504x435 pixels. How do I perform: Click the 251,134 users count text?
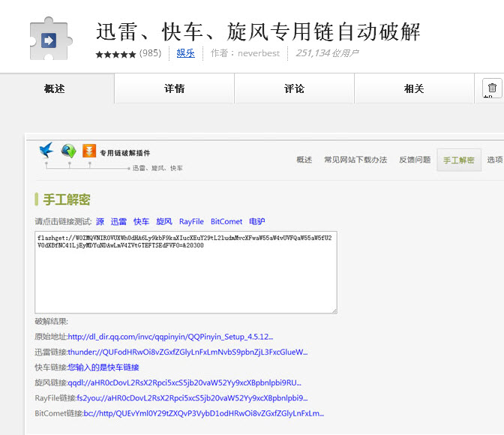click(x=327, y=53)
